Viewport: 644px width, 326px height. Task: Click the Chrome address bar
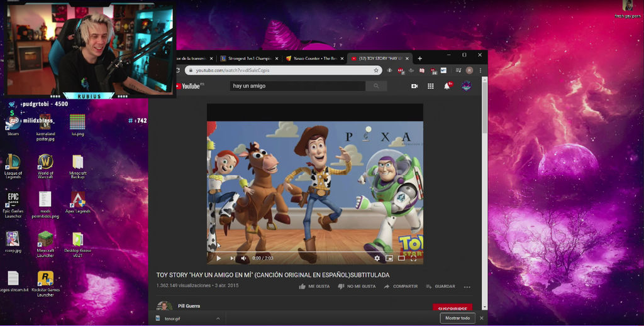pyautogui.click(x=284, y=70)
